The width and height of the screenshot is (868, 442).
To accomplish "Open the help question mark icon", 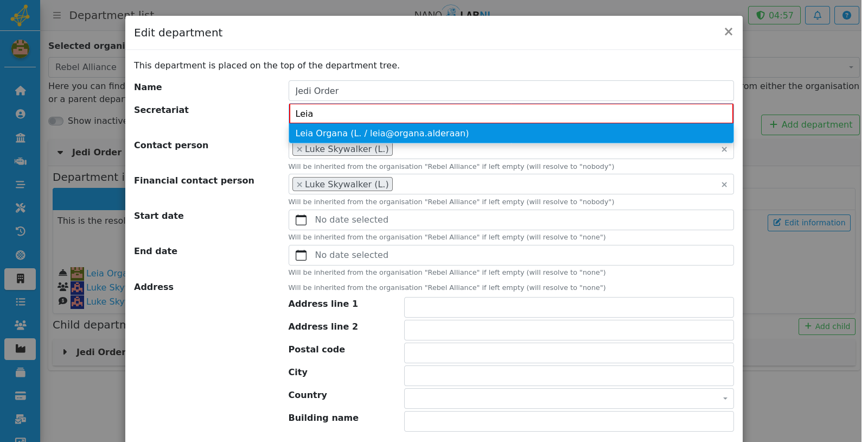I will click(846, 15).
